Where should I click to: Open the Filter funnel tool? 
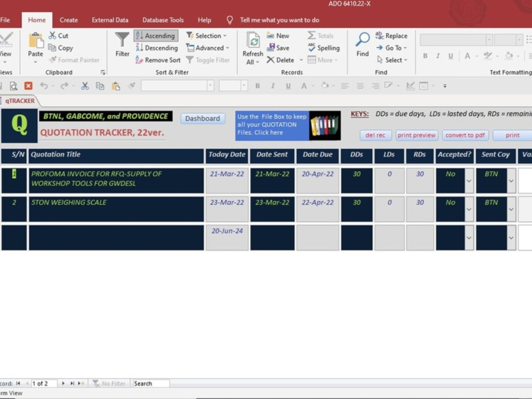(x=122, y=45)
